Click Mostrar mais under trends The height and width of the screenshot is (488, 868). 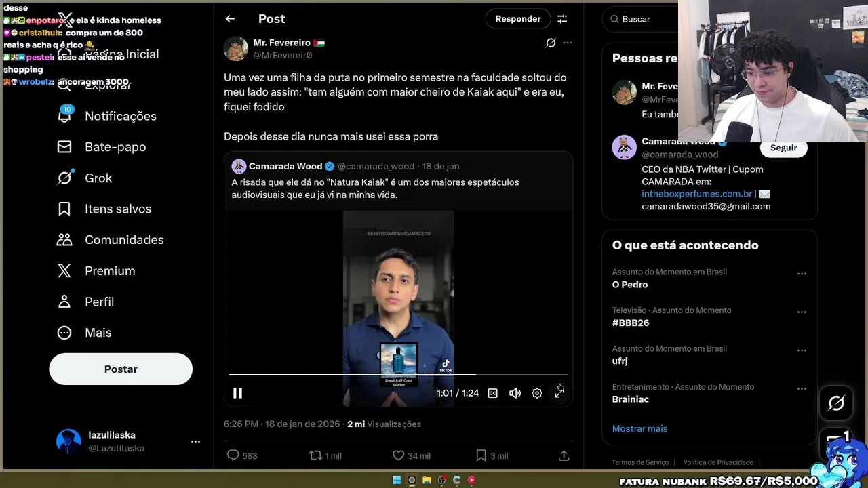(x=639, y=428)
